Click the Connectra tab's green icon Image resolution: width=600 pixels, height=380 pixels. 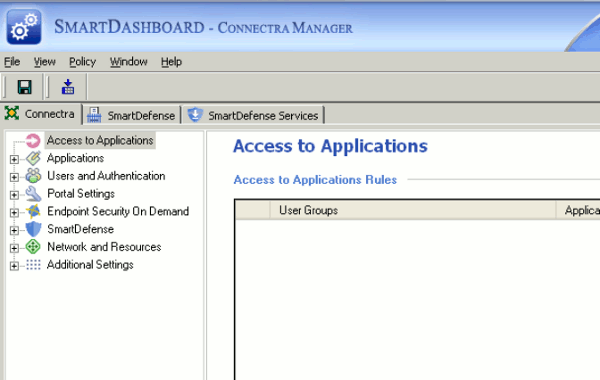tap(12, 113)
